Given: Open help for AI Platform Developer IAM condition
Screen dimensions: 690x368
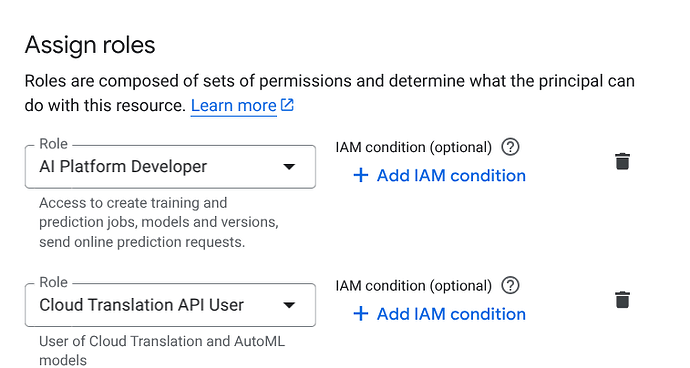Looking at the screenshot, I should [x=510, y=147].
